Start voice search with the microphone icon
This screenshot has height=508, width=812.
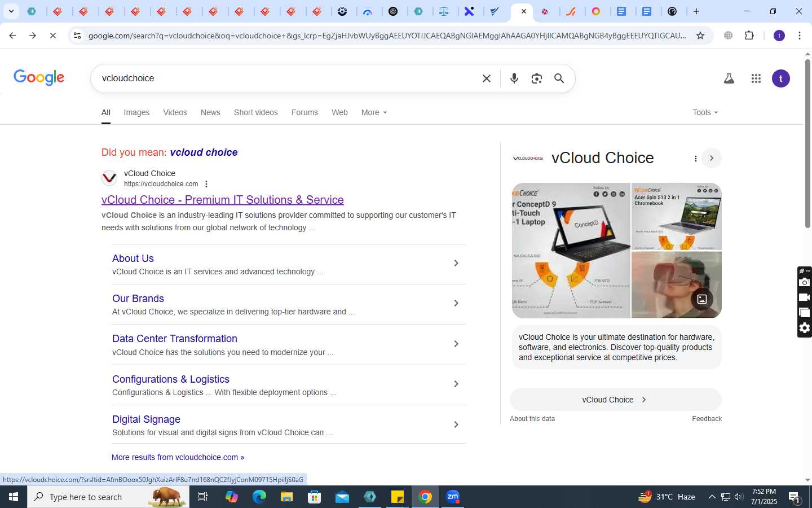point(514,78)
